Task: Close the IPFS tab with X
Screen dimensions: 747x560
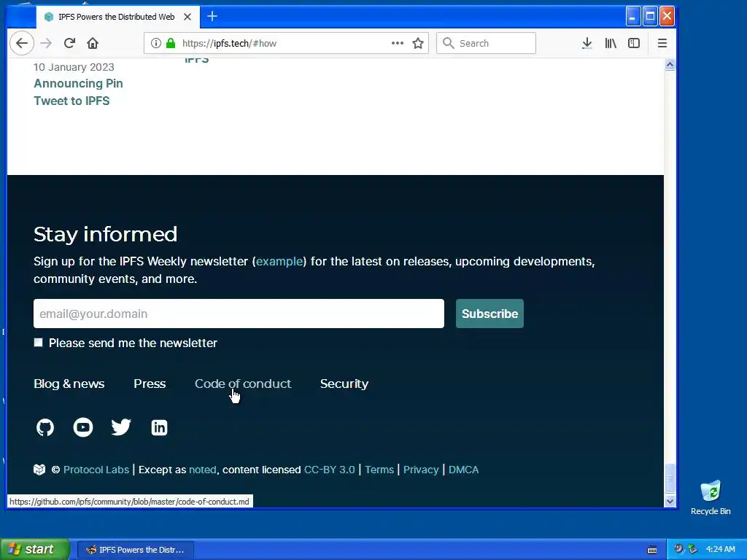Action: click(187, 17)
